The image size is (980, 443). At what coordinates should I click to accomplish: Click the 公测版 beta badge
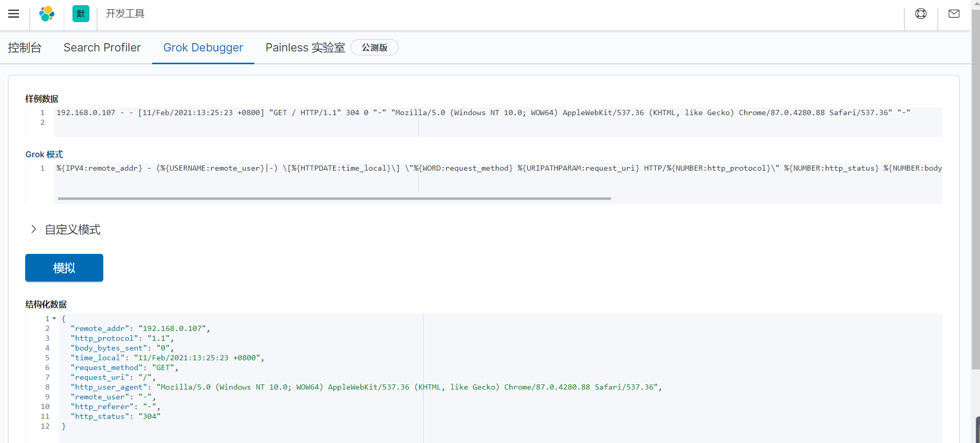click(x=375, y=47)
